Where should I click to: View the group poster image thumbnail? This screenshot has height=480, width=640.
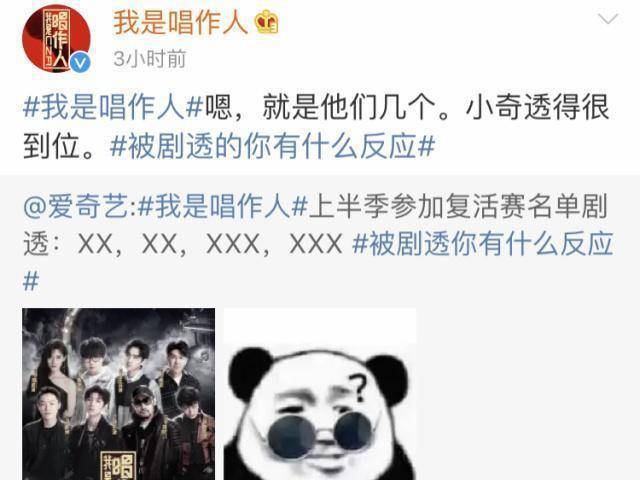point(118,394)
